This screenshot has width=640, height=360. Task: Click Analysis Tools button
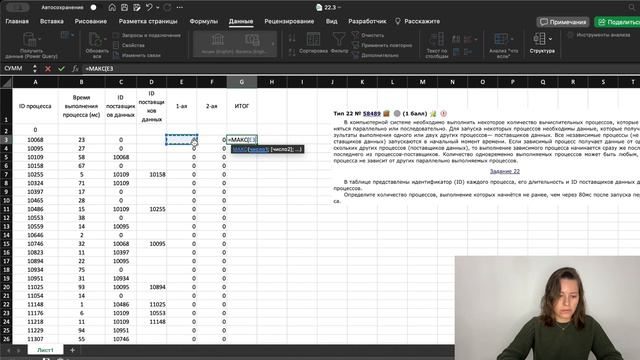click(x=599, y=35)
